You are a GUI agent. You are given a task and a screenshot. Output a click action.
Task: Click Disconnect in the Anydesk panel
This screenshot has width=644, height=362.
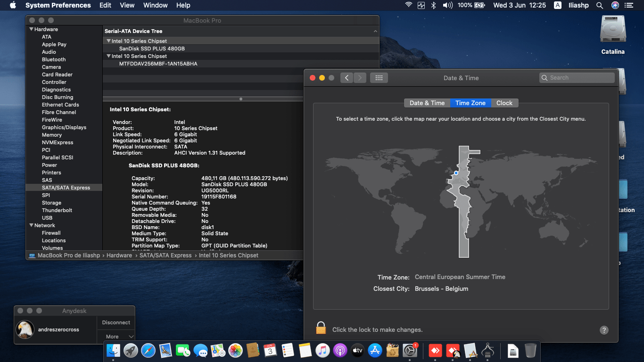tap(116, 322)
